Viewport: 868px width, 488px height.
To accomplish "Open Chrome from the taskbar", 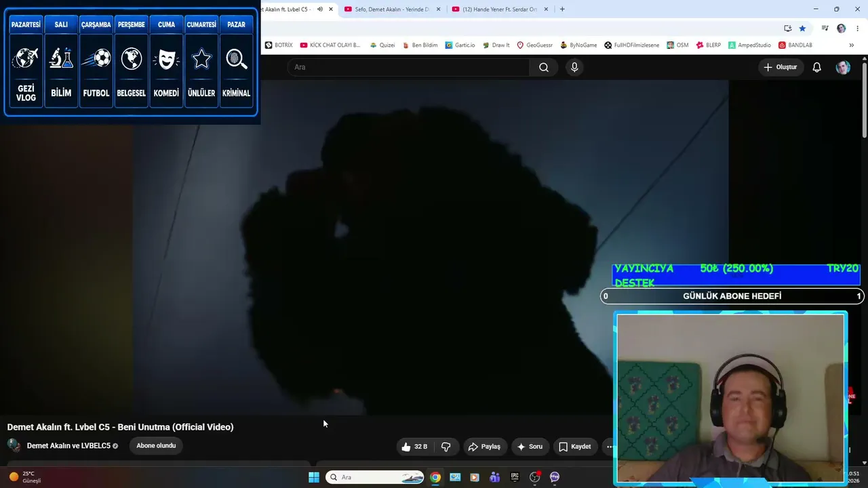I will click(x=435, y=477).
